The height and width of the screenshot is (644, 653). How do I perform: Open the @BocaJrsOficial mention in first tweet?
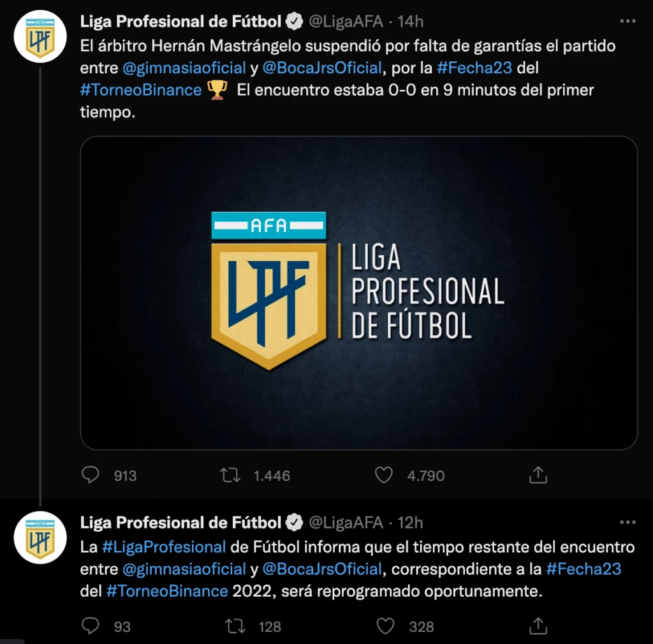322,68
